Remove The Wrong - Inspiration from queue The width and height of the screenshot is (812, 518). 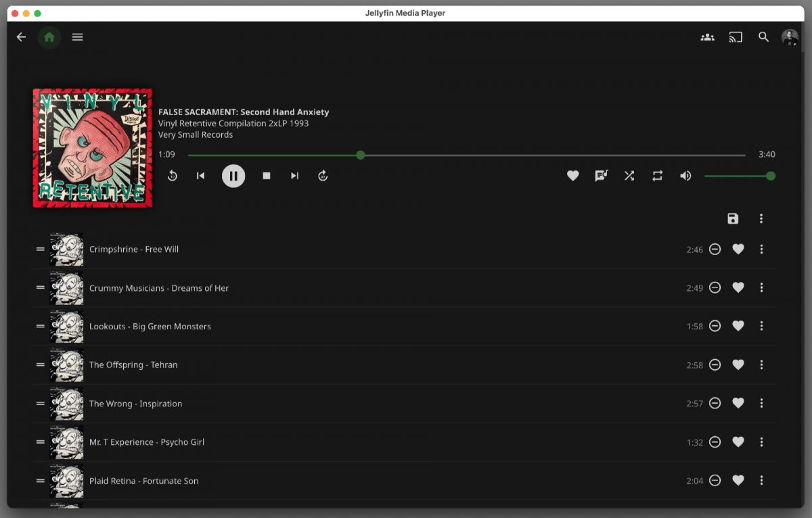(715, 403)
